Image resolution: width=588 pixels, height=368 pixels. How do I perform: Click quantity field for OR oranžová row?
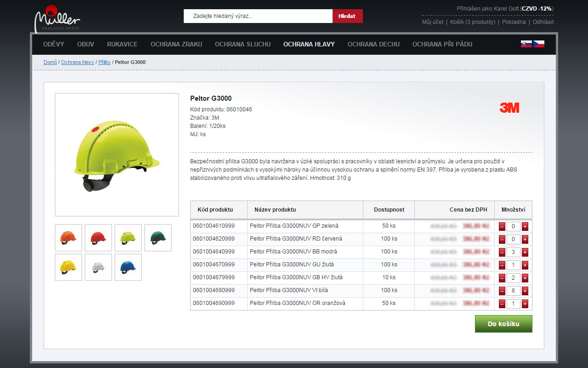(x=514, y=304)
